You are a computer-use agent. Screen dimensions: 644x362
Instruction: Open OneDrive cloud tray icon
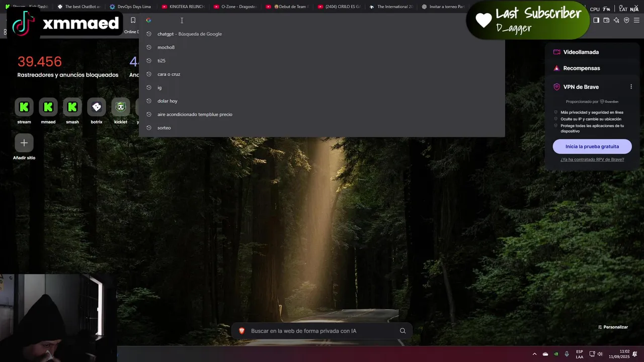(545, 354)
